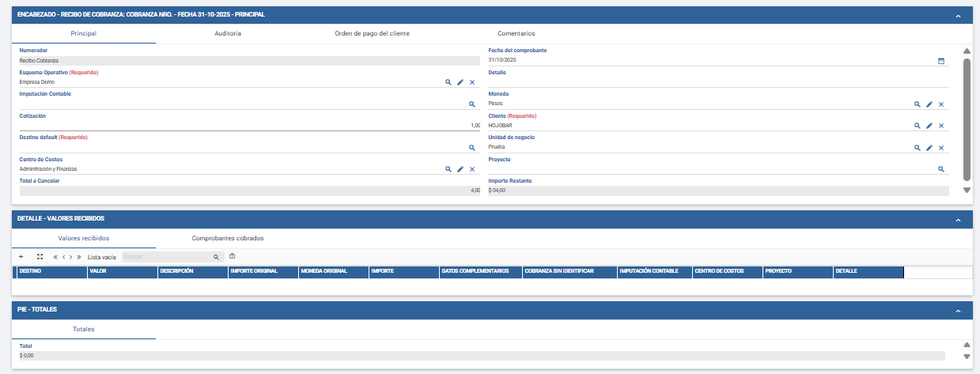
Task: Open Orden de pago del cliente tab
Action: click(372, 34)
